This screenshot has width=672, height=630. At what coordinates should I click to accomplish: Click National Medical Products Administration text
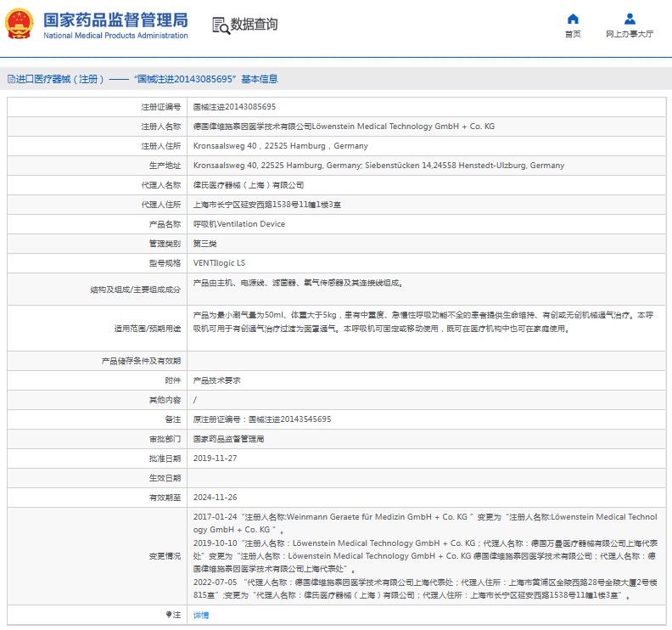(x=115, y=36)
